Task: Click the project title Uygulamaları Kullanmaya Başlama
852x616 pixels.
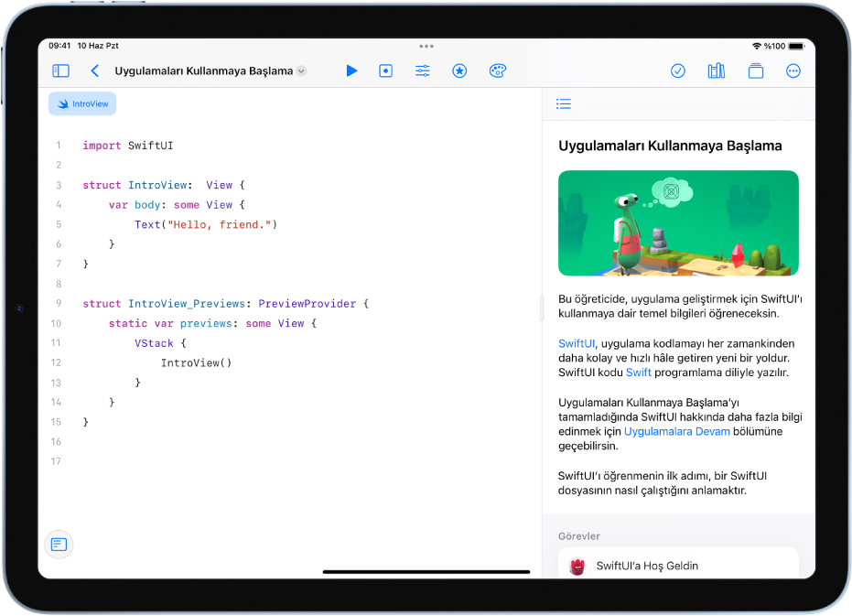Action: (x=204, y=71)
